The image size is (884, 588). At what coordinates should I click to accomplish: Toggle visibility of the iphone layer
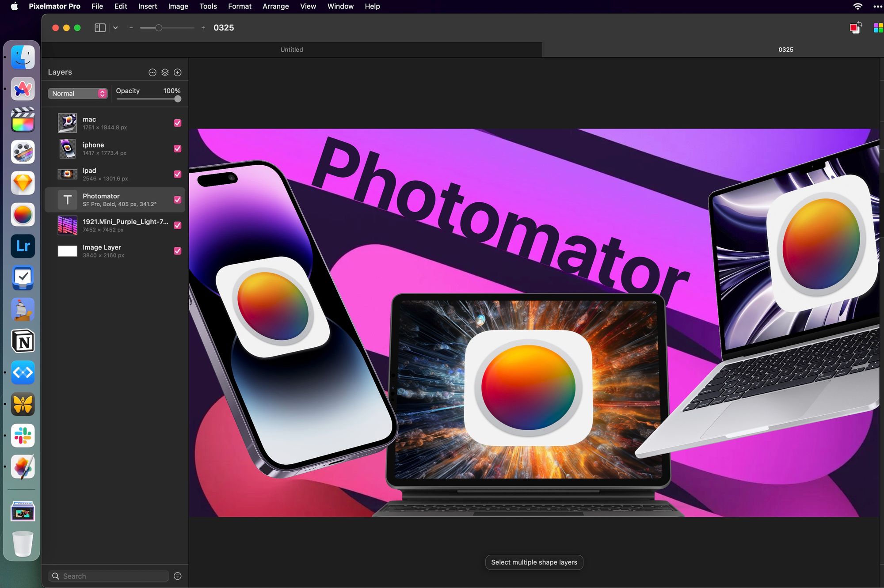point(178,149)
